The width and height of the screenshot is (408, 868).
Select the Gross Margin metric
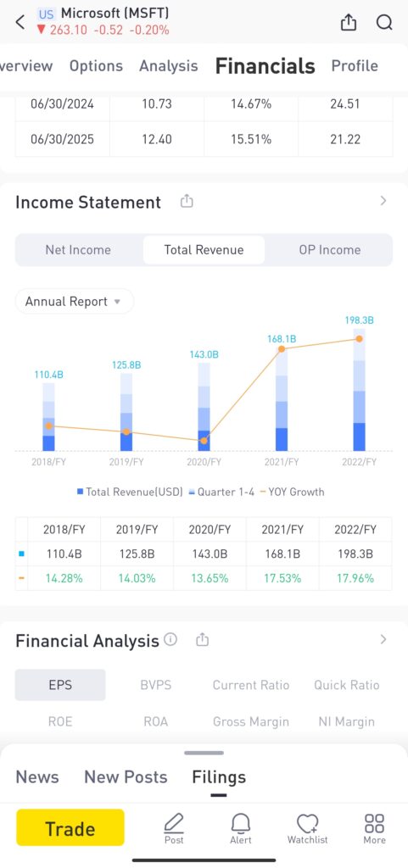(251, 721)
